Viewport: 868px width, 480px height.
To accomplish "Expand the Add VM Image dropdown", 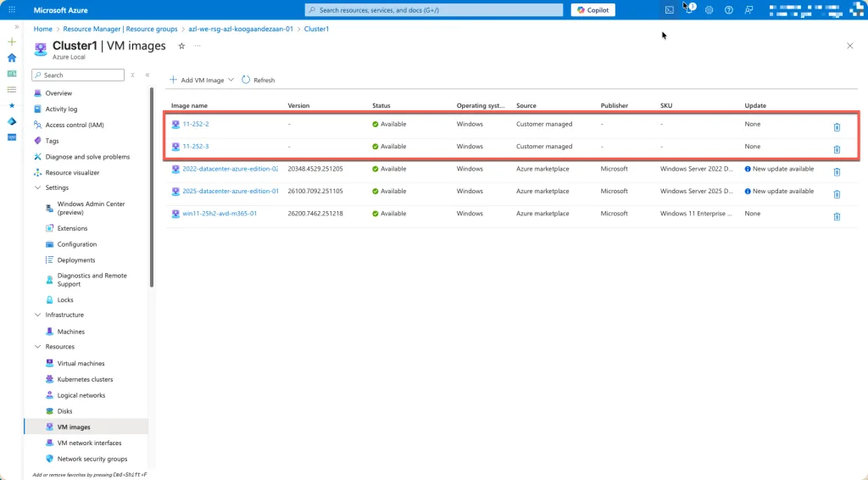I will (x=231, y=80).
